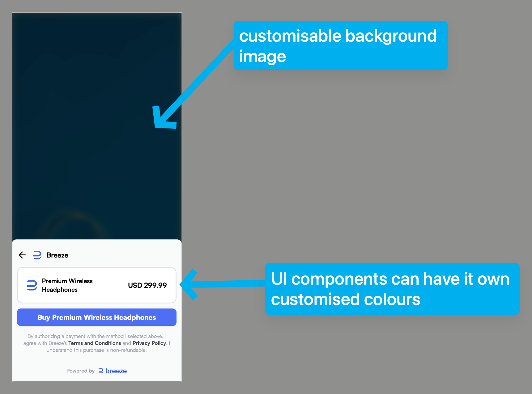The image size is (532, 394).
Task: Click the "Breeze" merchant name in header
Action: click(x=57, y=255)
